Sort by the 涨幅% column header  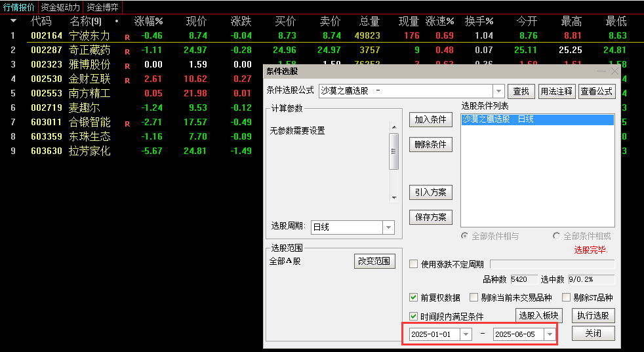148,21
